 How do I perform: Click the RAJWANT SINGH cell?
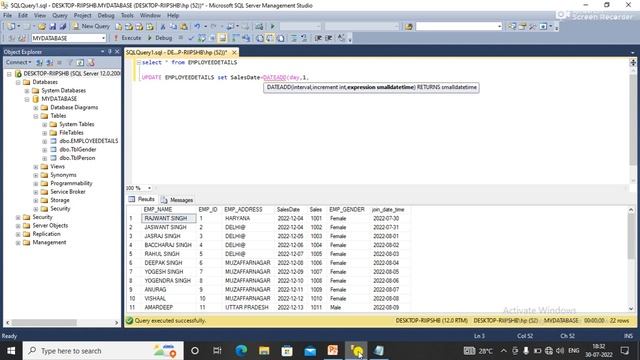pyautogui.click(x=169, y=218)
